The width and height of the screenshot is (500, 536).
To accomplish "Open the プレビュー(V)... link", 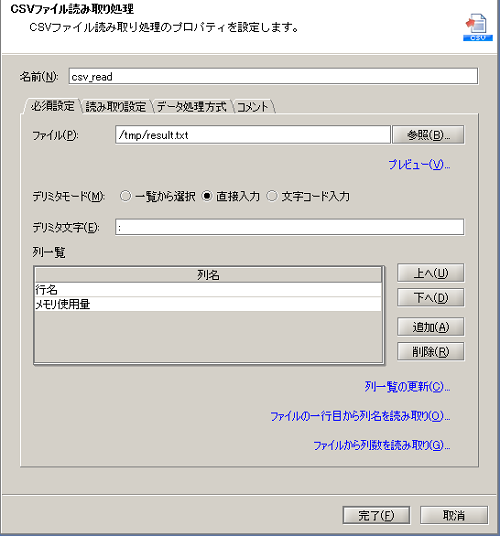I will [x=419, y=165].
